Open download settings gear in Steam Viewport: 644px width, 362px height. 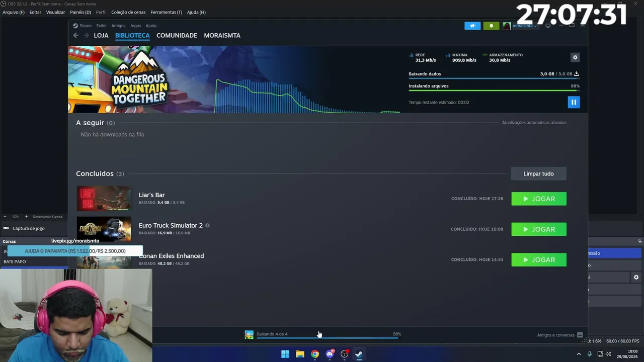click(x=575, y=57)
